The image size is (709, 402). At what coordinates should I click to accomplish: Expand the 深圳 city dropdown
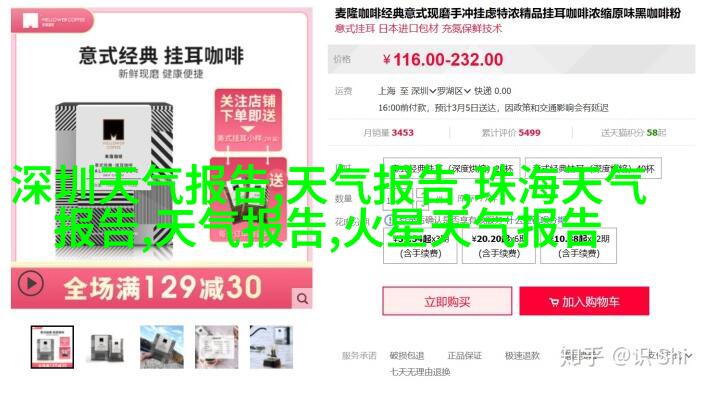pyautogui.click(x=423, y=91)
